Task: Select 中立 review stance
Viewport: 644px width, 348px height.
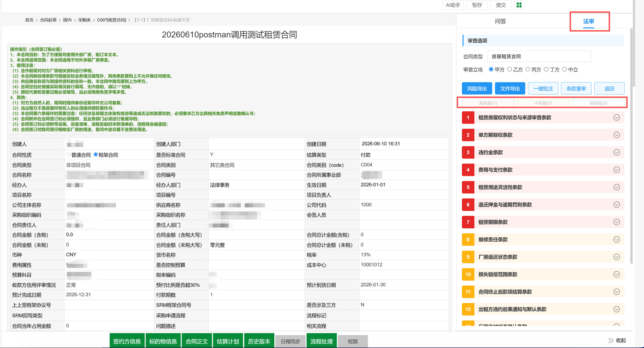Action: 564,69
